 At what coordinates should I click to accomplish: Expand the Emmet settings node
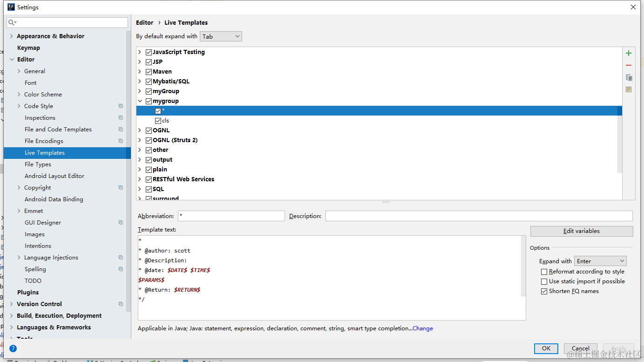(x=19, y=211)
